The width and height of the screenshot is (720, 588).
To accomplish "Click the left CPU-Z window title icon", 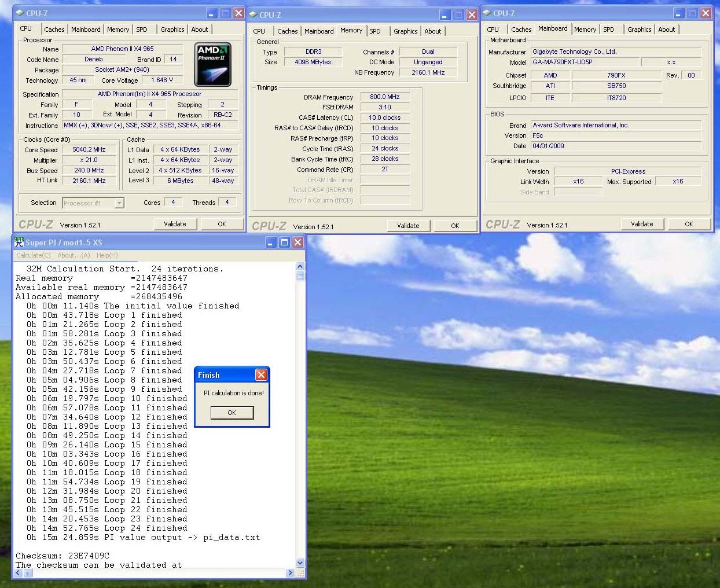I will pyautogui.click(x=20, y=13).
